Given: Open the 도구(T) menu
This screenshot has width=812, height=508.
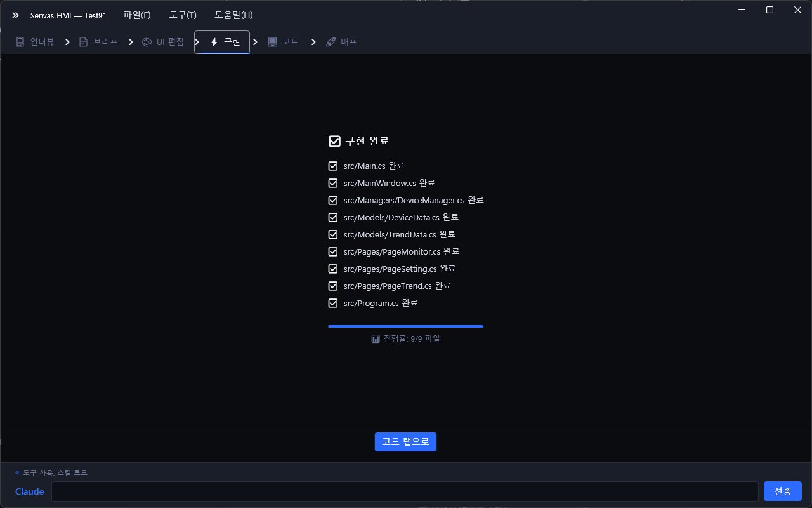Looking at the screenshot, I should [183, 15].
